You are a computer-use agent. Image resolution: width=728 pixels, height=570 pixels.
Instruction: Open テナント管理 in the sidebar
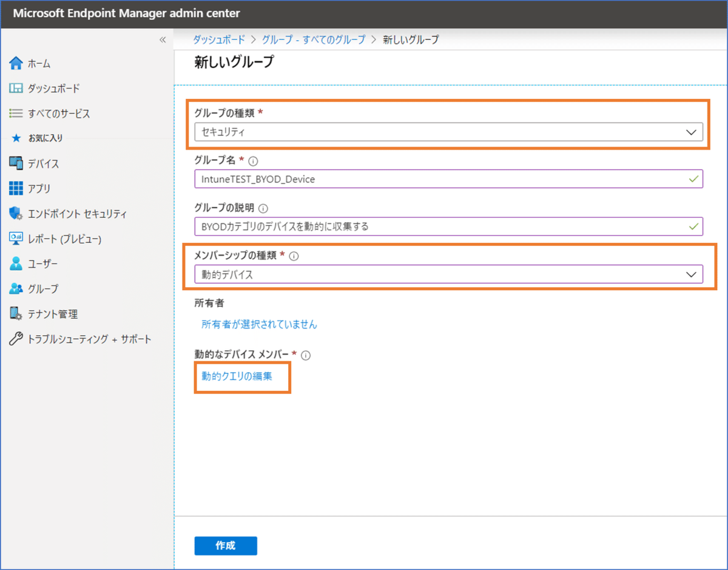click(x=53, y=314)
